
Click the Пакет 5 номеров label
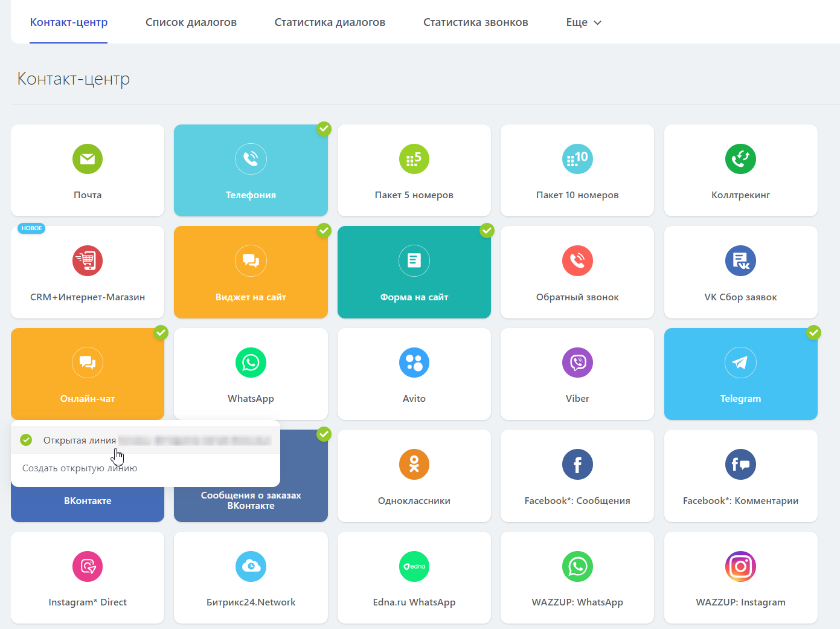click(414, 195)
